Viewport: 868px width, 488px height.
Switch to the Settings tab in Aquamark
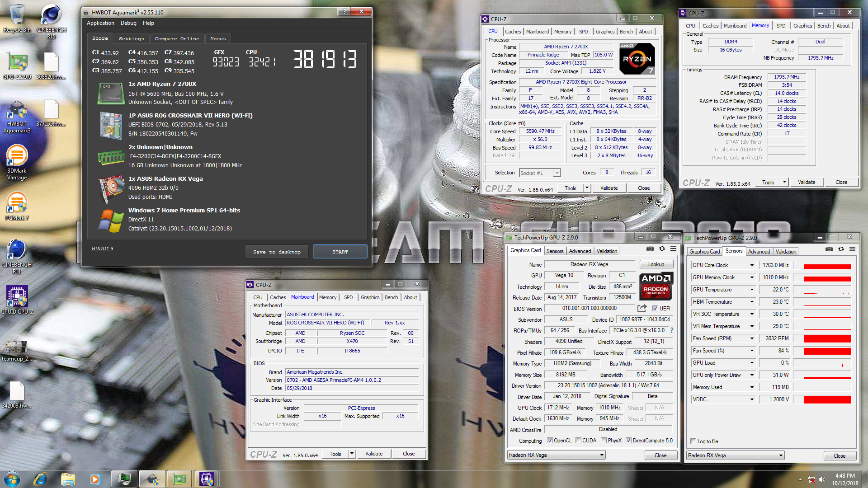pyautogui.click(x=131, y=38)
